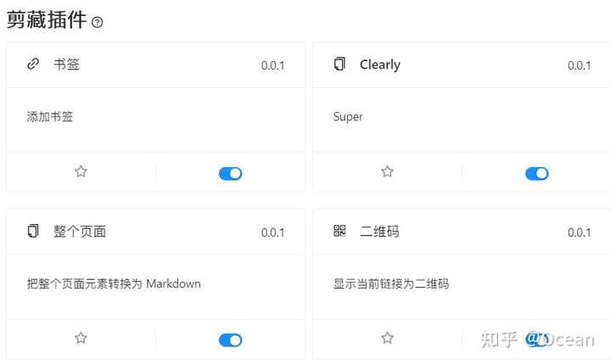611x364 pixels.
Task: Click the 添加书签 description text
Action: pos(50,117)
